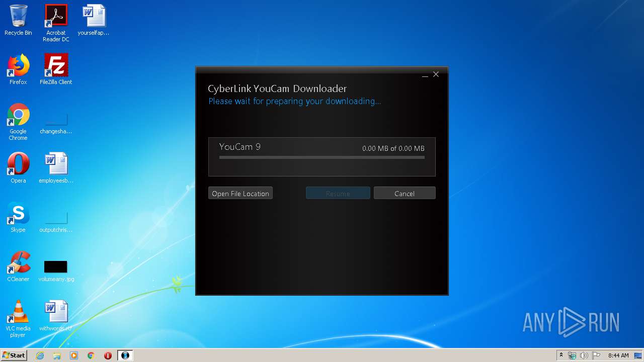Select the changesha desktop file
This screenshot has height=362, width=644.
tap(56, 124)
